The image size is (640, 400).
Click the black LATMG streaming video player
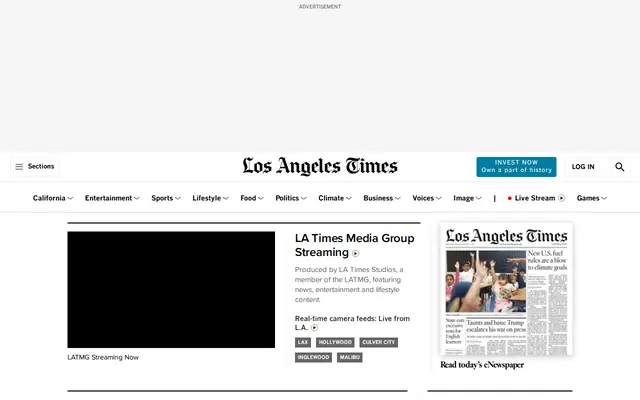point(171,290)
